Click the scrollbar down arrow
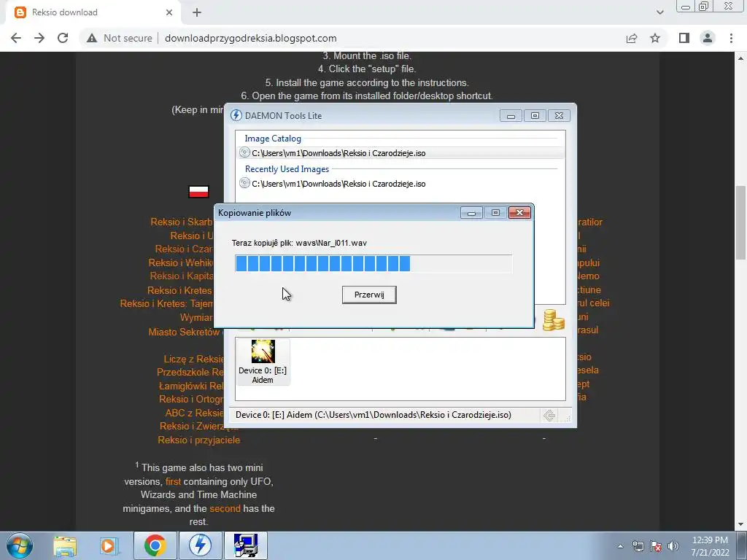Image resolution: width=747 pixels, height=560 pixels. [740, 524]
